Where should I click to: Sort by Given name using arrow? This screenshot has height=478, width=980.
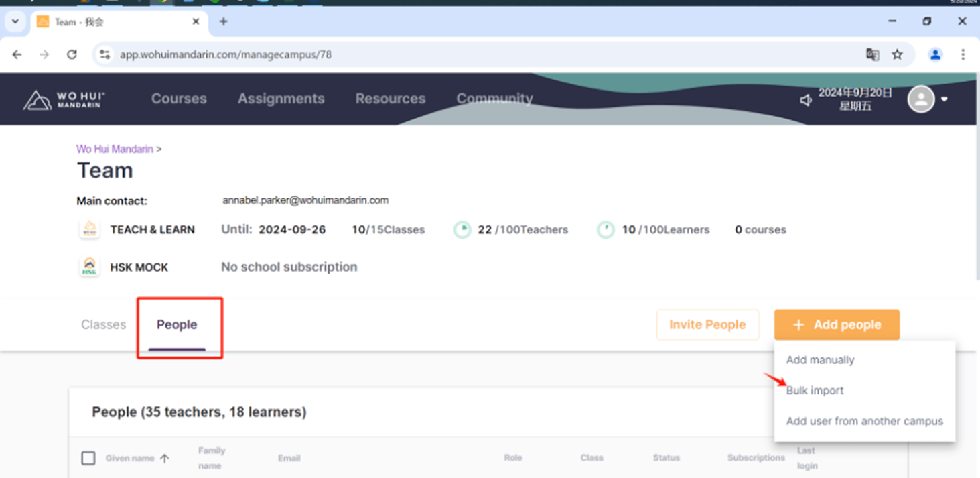[165, 459]
